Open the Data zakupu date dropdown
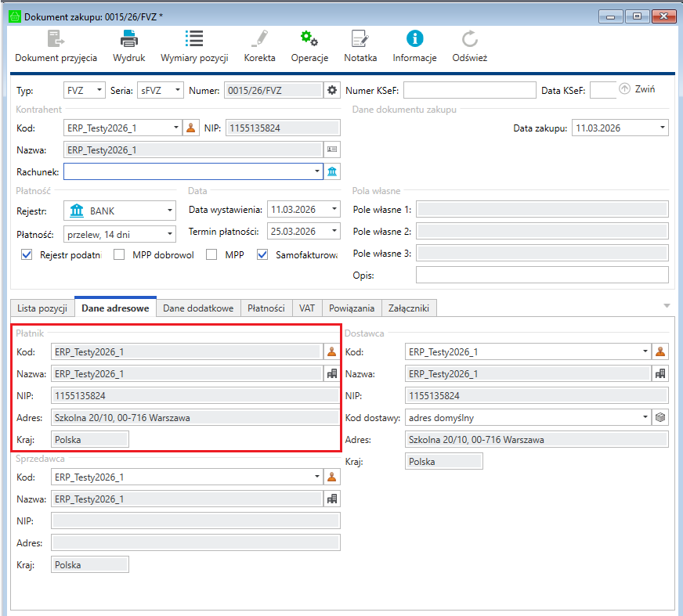The width and height of the screenshot is (683, 616). pos(662,128)
